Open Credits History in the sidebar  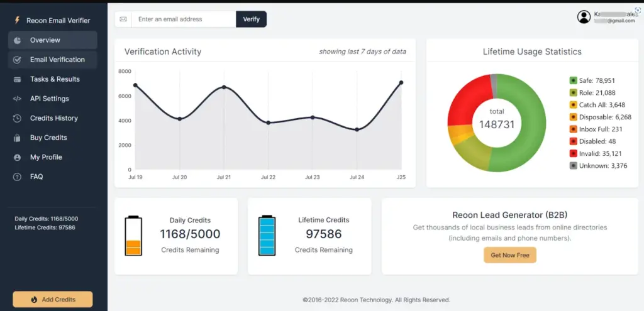53,118
